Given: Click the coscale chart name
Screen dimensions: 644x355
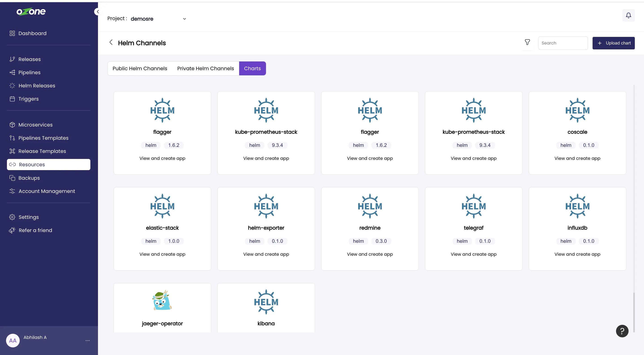Looking at the screenshot, I should click(x=577, y=132).
